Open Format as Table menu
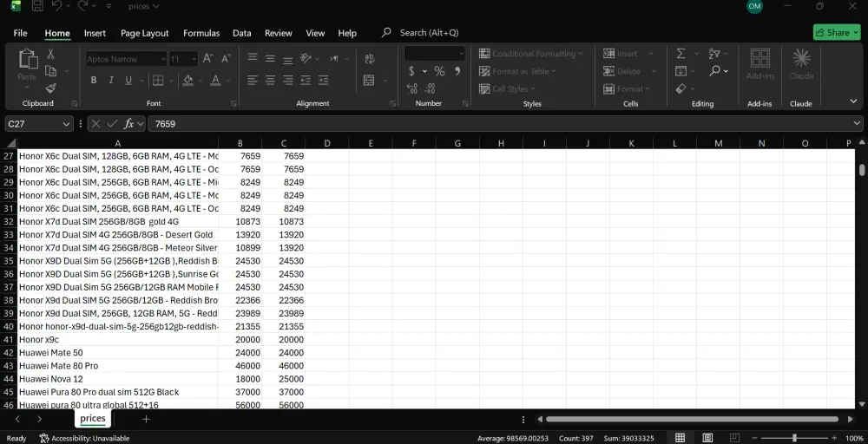 coord(517,71)
